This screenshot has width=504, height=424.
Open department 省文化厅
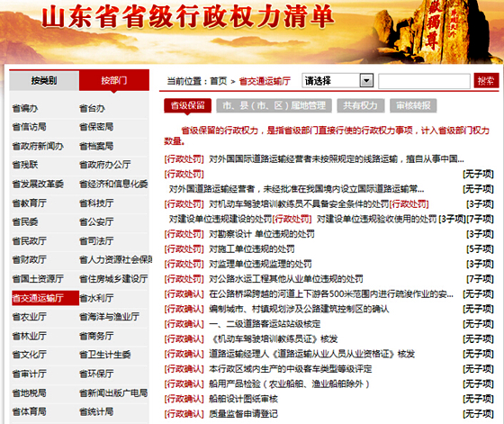(x=29, y=355)
